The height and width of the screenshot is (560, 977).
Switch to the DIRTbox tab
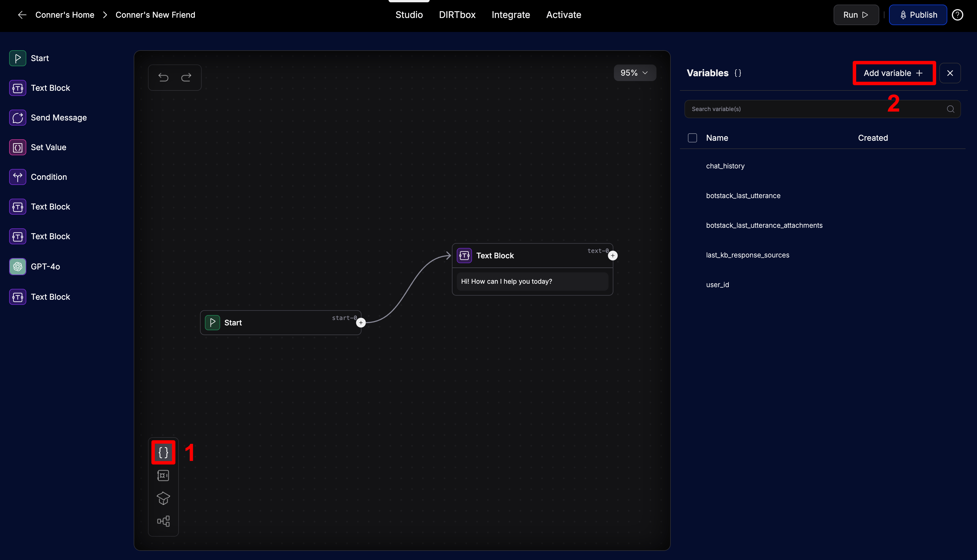click(x=457, y=15)
